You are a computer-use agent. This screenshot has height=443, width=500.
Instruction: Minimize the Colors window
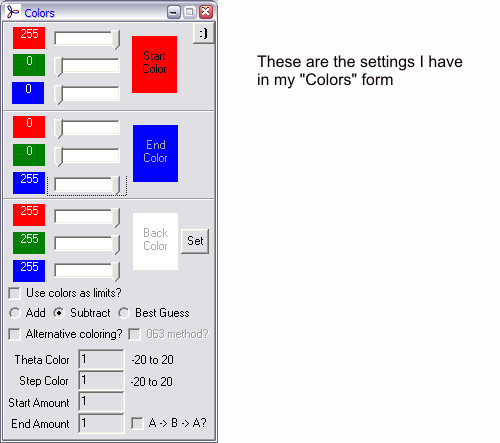coord(174,12)
